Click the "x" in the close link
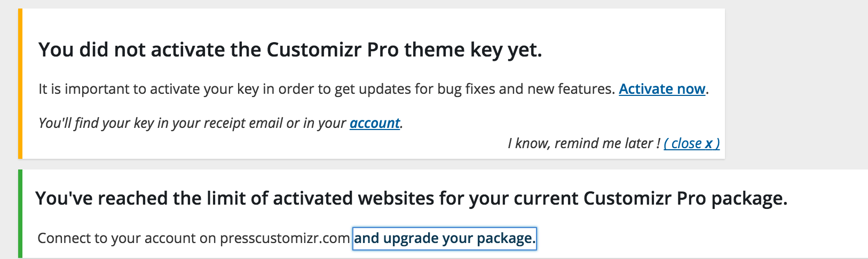 click(x=708, y=143)
